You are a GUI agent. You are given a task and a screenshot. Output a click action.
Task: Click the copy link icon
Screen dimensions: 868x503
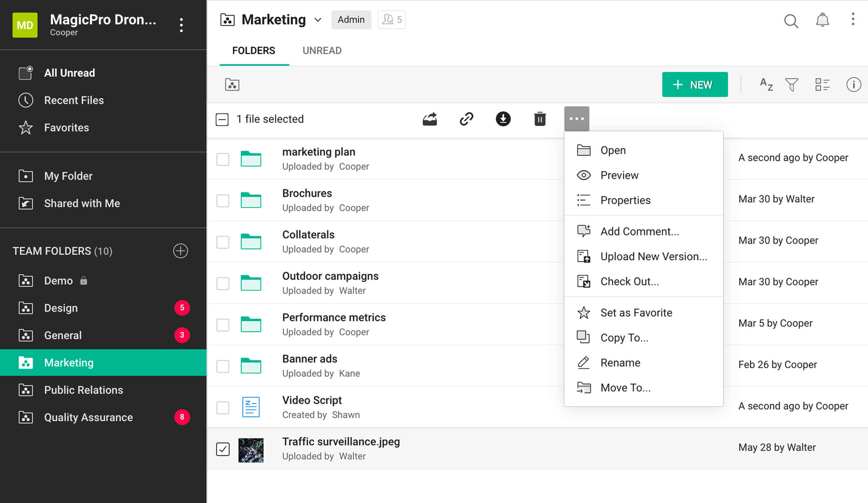tap(467, 119)
